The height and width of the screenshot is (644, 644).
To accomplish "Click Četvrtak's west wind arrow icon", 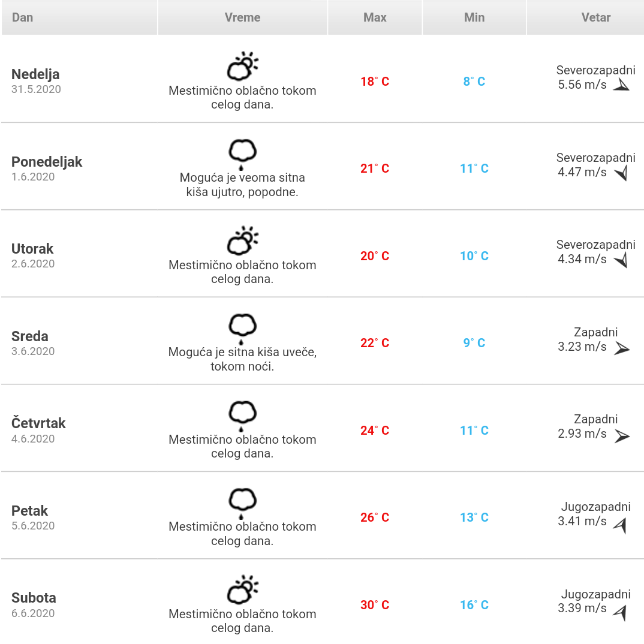I will [x=622, y=435].
